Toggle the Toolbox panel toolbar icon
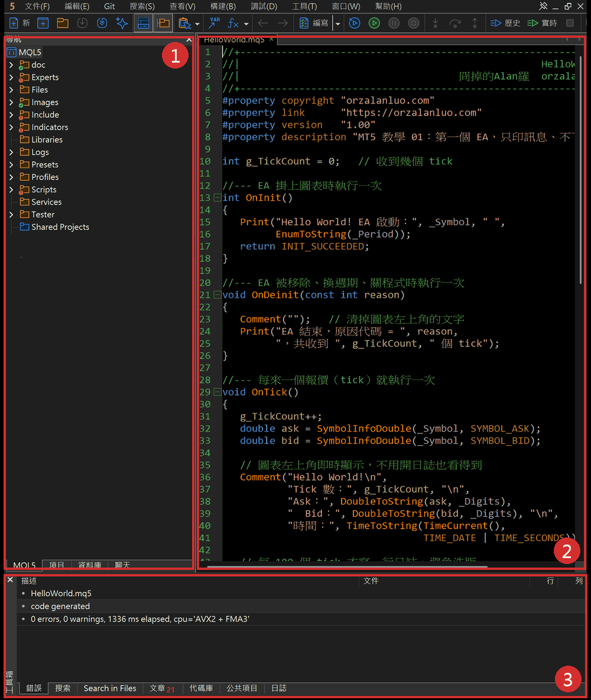Screen dimensions: 591x700 coord(143,23)
